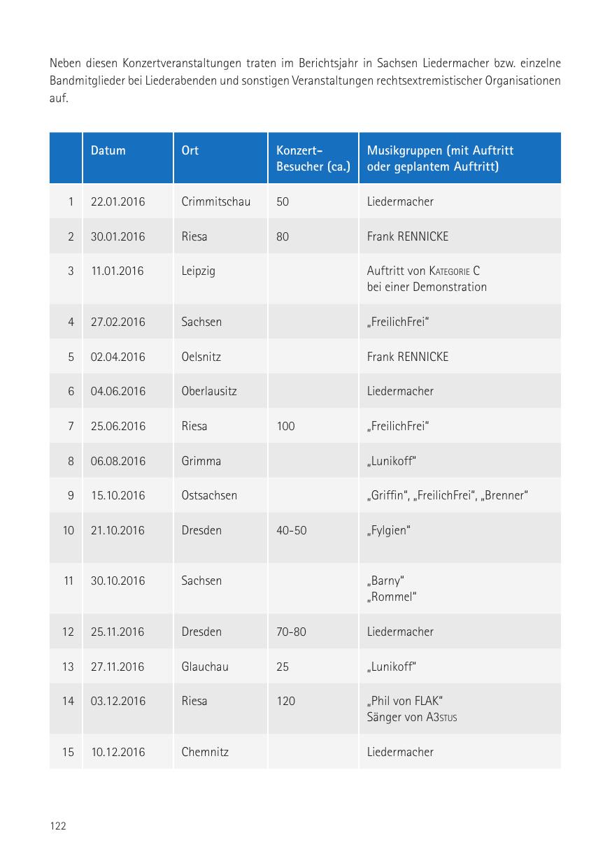Click the Kategorie C demonstration entry
The height and width of the screenshot is (868, 612).
pyautogui.click(x=427, y=278)
